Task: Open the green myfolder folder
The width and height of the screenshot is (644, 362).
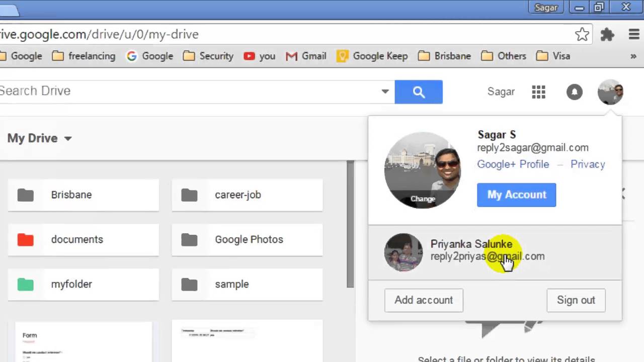Action: tap(84, 284)
